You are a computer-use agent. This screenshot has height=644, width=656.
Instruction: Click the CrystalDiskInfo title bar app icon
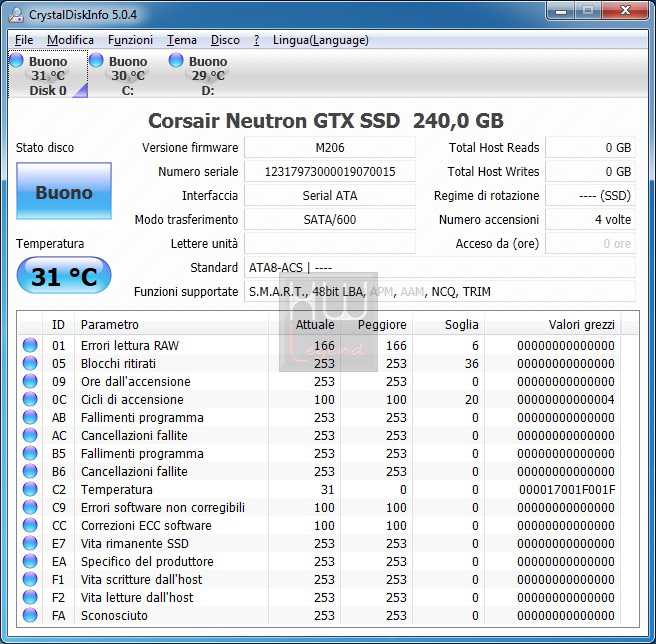tap(16, 15)
